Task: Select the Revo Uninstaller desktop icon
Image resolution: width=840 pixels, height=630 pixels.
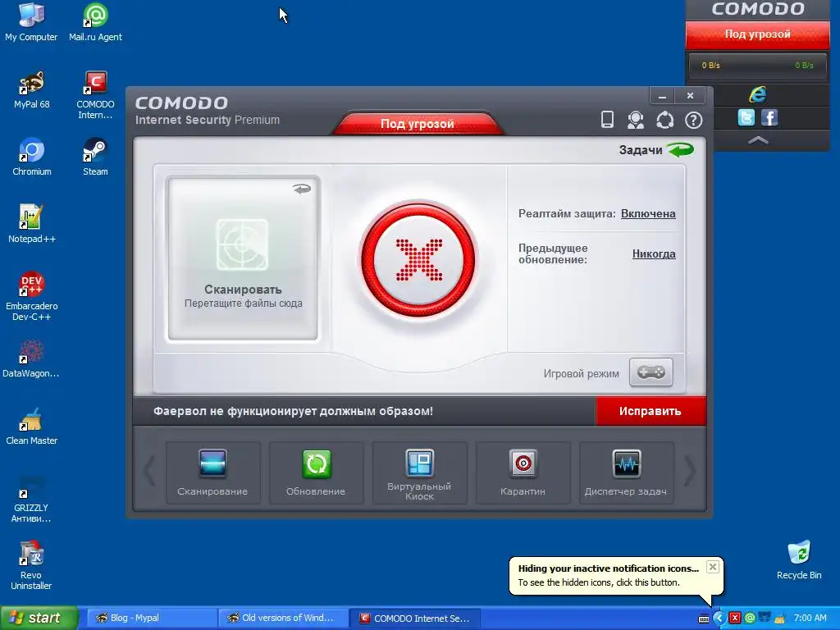Action: coord(31,566)
